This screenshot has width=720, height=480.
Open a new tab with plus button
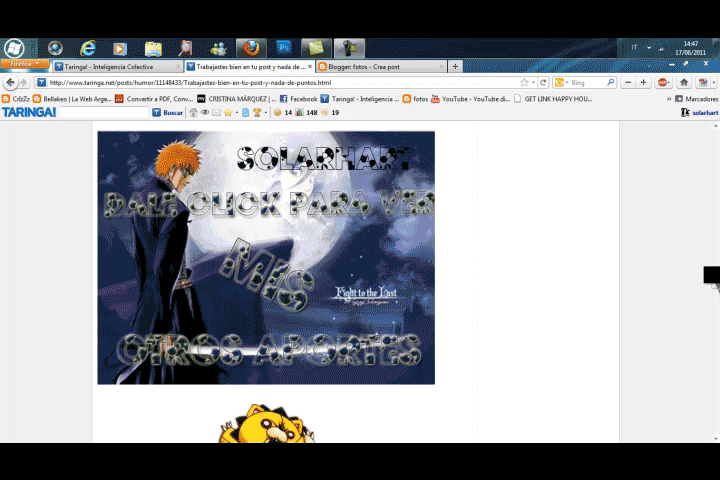[x=455, y=67]
